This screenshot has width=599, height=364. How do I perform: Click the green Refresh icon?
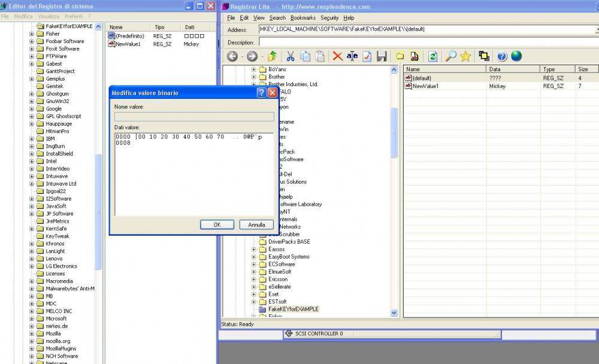[x=432, y=56]
